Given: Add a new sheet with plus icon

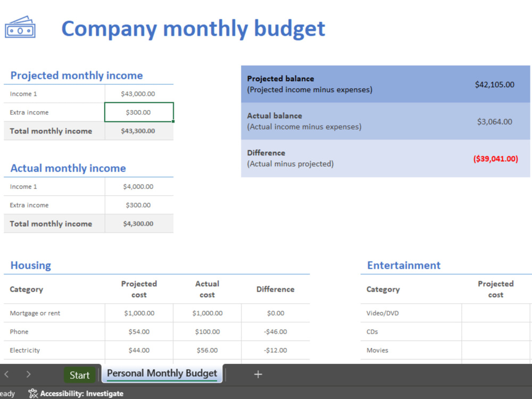Looking at the screenshot, I should pos(258,374).
